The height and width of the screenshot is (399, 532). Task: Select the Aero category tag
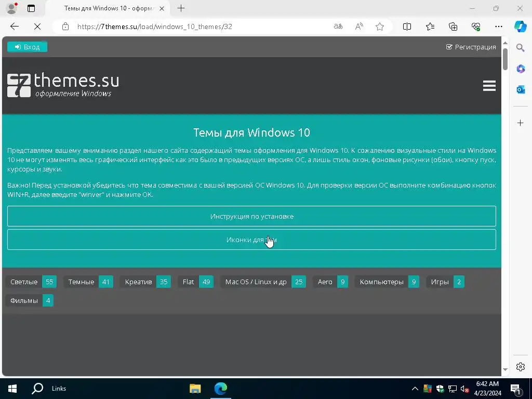pyautogui.click(x=330, y=282)
